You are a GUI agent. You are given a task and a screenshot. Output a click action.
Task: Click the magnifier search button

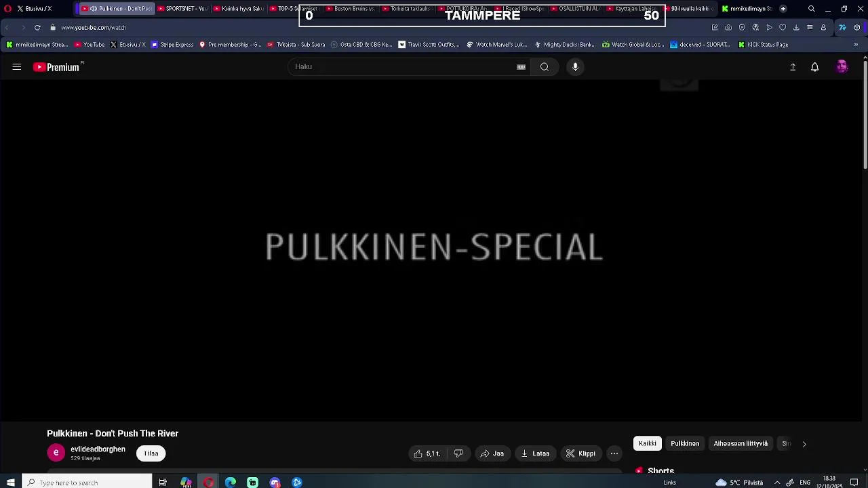[545, 67]
